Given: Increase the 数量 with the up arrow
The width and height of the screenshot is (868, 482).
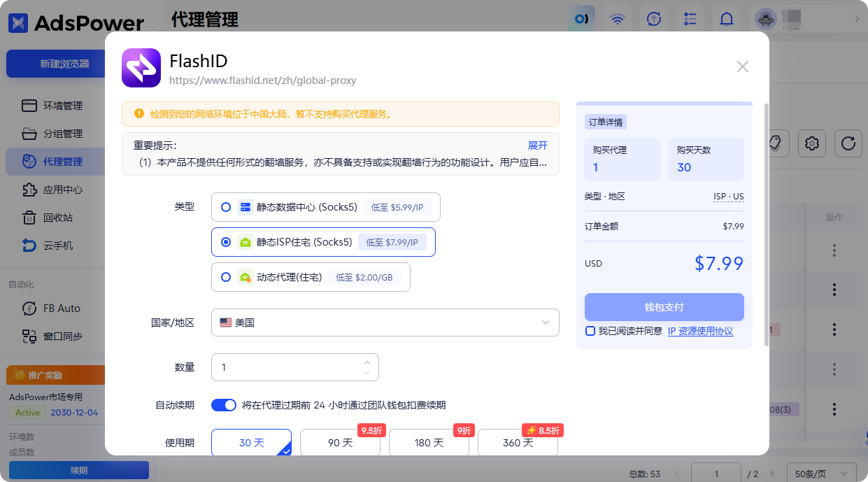Looking at the screenshot, I should (367, 362).
